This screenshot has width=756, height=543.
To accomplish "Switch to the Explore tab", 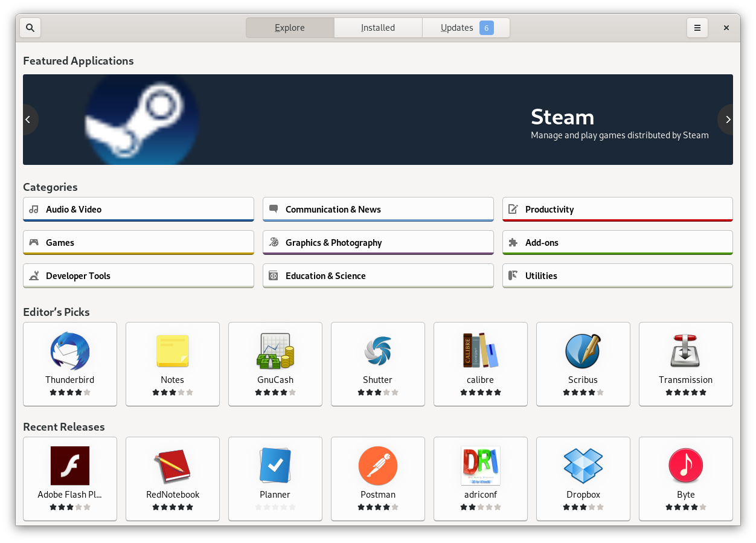I will click(290, 28).
